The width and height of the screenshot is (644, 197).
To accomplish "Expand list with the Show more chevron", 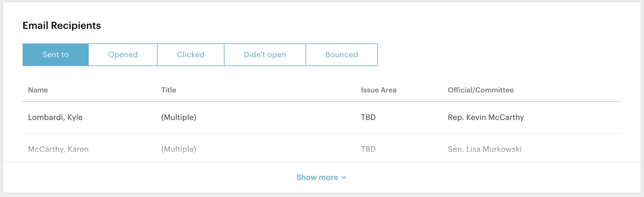I will point(344,178).
